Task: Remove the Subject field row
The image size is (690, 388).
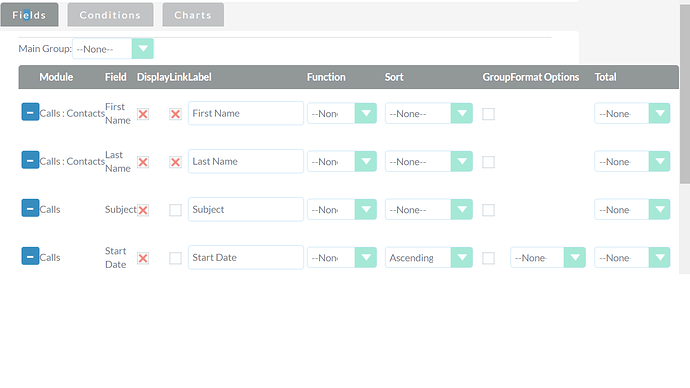Action: (30, 208)
